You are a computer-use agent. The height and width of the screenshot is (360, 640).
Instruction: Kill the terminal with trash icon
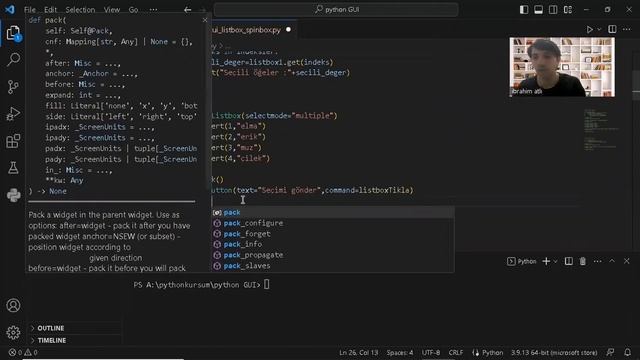pos(583,261)
